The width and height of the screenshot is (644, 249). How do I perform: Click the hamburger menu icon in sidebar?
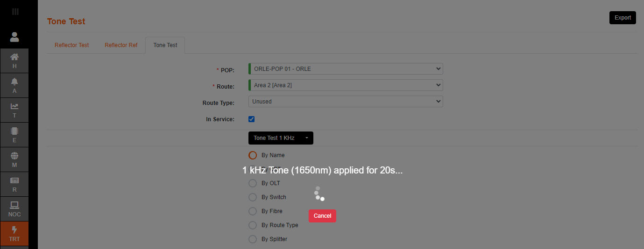[15, 12]
